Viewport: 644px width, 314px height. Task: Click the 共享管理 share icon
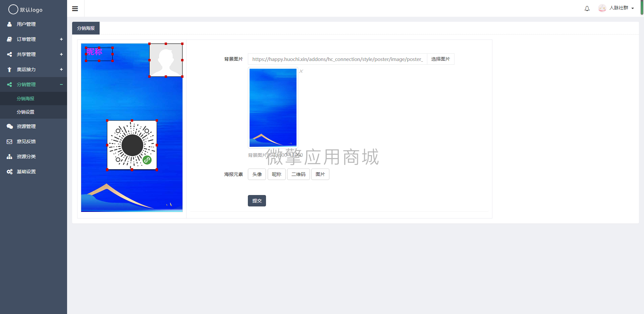click(9, 54)
